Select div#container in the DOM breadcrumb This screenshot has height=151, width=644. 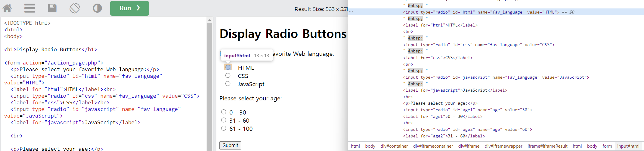394,146
